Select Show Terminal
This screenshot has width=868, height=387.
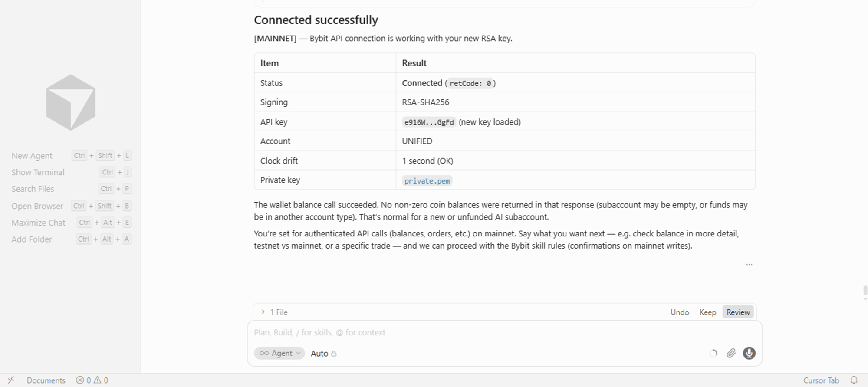[38, 172]
